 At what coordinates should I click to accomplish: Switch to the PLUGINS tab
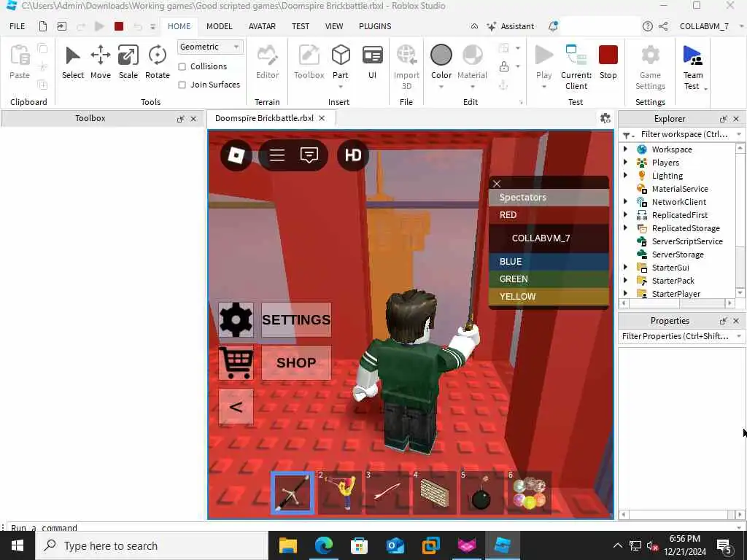[x=375, y=26]
